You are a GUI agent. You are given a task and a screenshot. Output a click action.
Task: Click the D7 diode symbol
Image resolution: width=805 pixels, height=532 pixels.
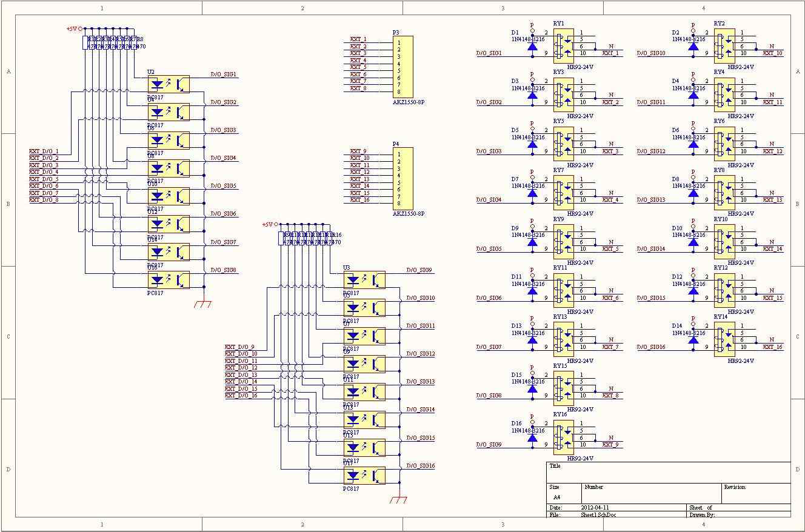click(x=532, y=193)
